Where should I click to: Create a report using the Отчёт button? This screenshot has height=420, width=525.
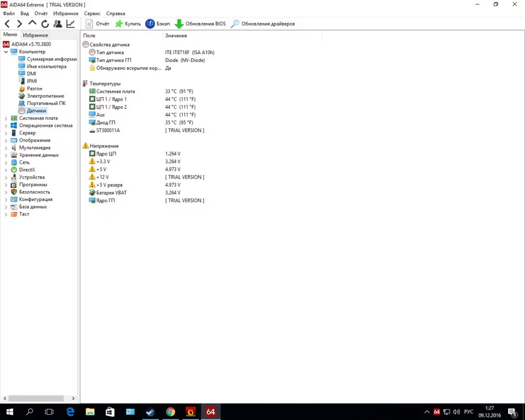coord(98,24)
